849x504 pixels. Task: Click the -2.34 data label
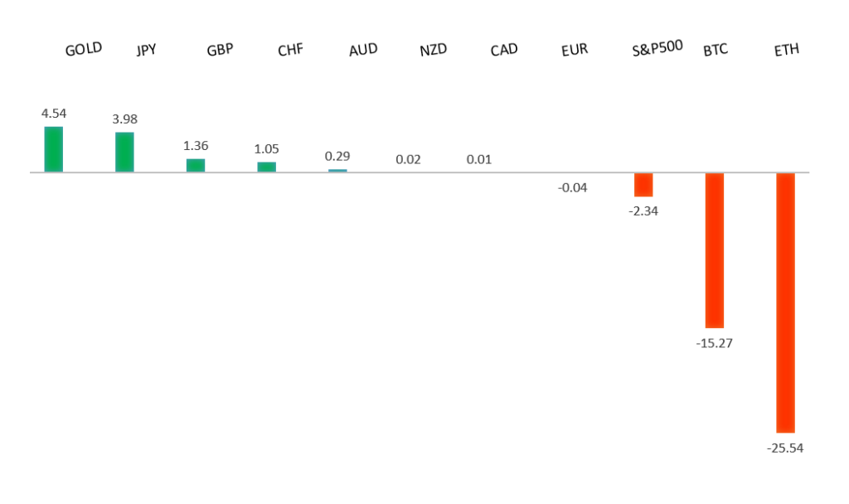(x=643, y=211)
